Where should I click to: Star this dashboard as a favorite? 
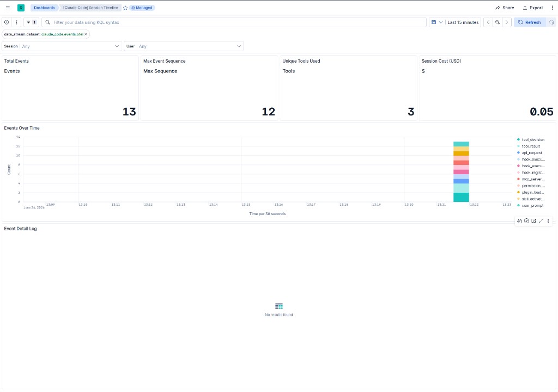click(125, 8)
